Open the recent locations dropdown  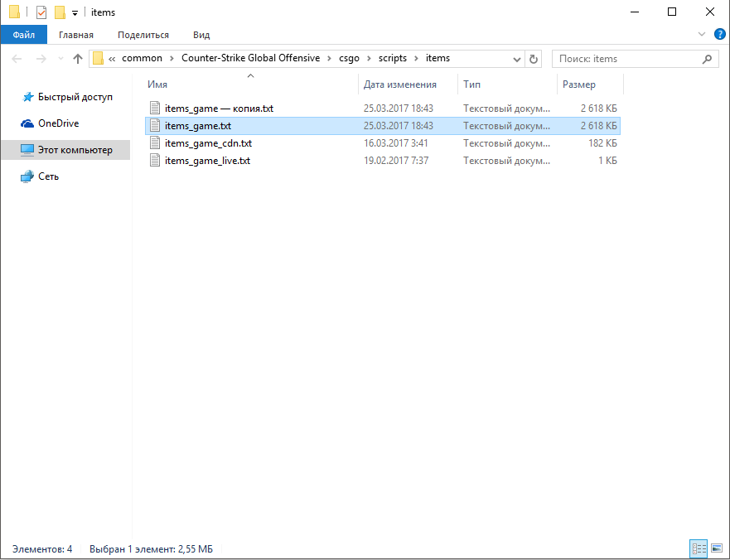pyautogui.click(x=60, y=59)
